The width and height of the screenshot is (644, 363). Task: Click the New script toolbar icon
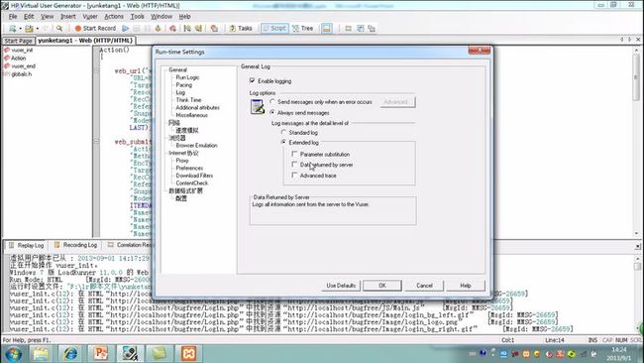coord(13,28)
